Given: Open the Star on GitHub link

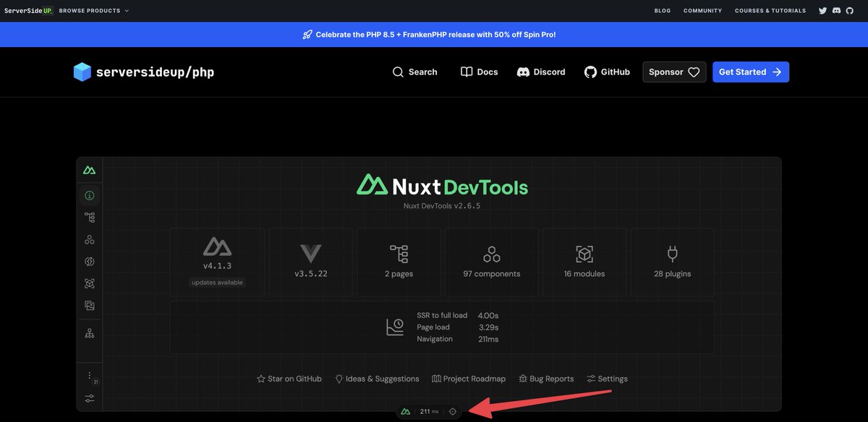Looking at the screenshot, I should coord(289,379).
